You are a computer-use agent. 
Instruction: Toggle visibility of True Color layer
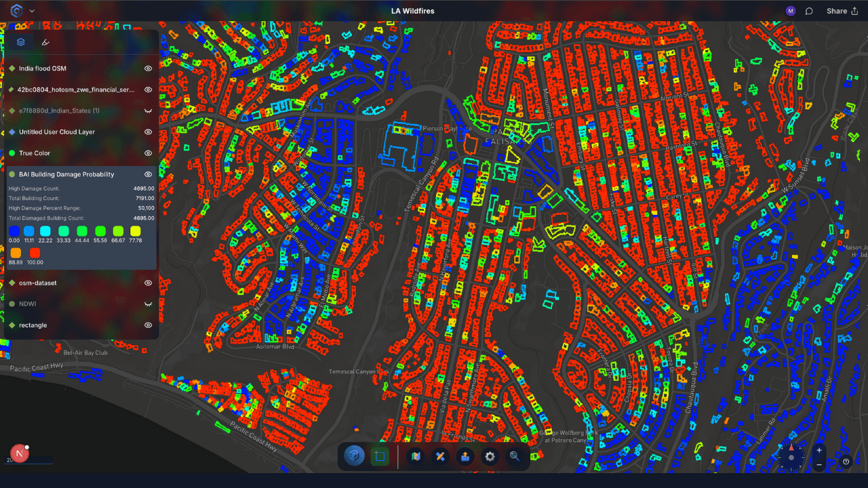pos(148,153)
